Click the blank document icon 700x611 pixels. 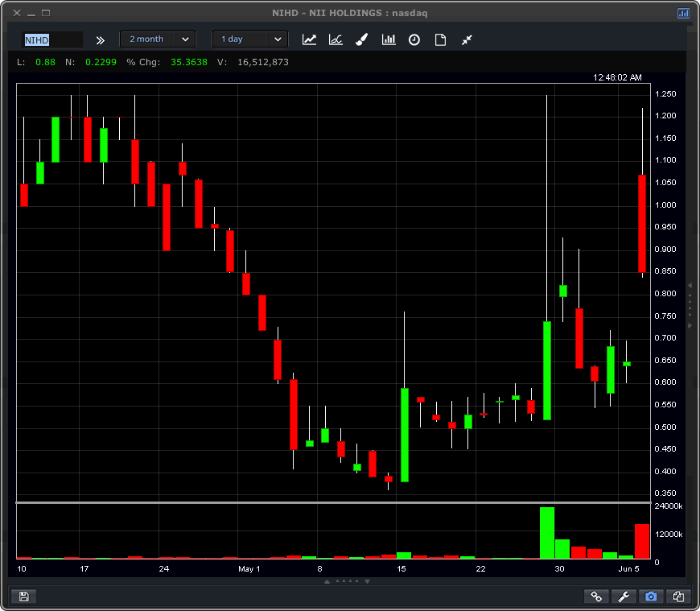click(x=440, y=39)
